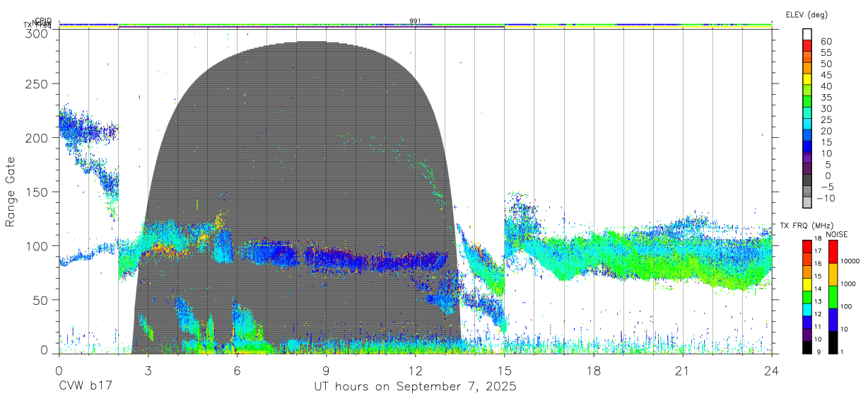Click the '250' range gate tick label

pos(37,83)
